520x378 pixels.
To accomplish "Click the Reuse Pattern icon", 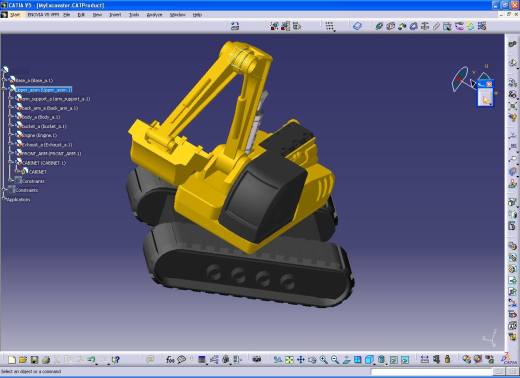I will click(482, 26).
